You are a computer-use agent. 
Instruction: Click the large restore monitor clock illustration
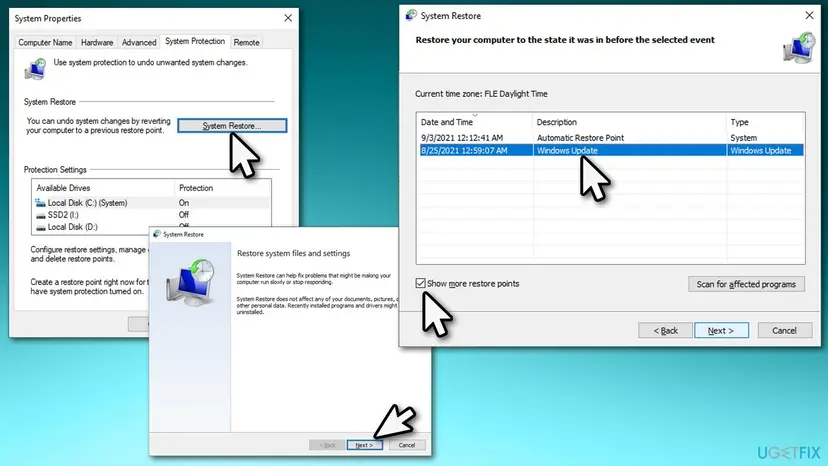[191, 282]
